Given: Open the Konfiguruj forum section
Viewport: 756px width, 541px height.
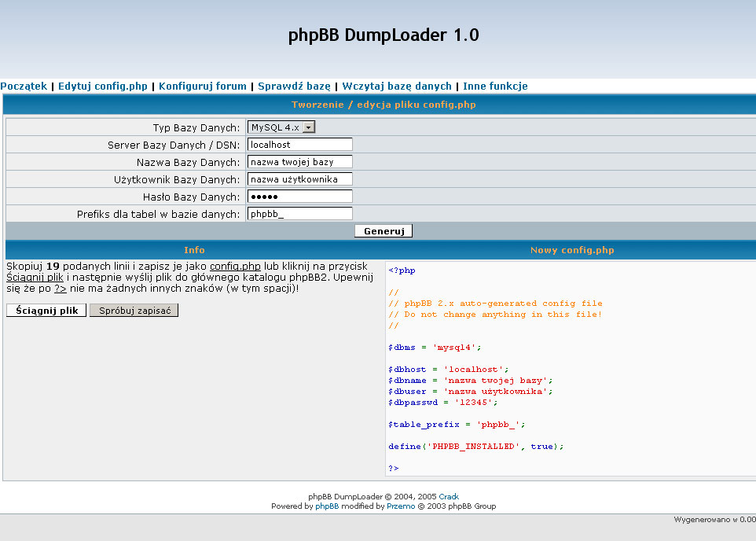Looking at the screenshot, I should pos(203,86).
